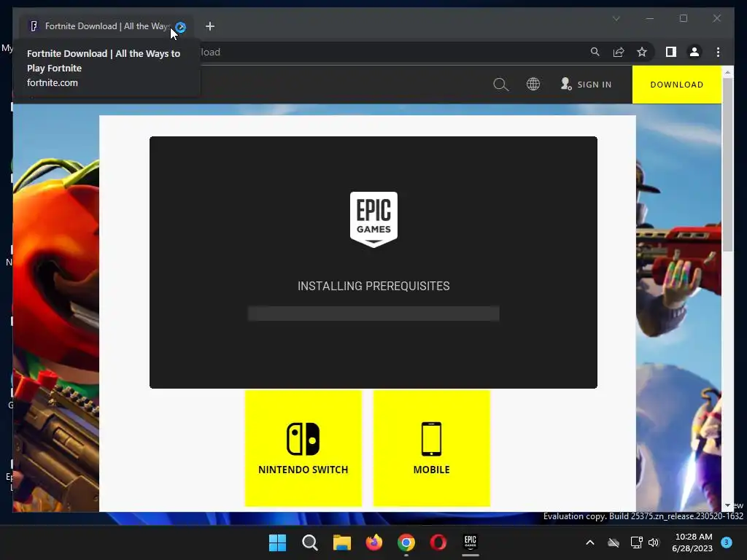
Task: Minimize the Chrome window
Action: (x=650, y=18)
